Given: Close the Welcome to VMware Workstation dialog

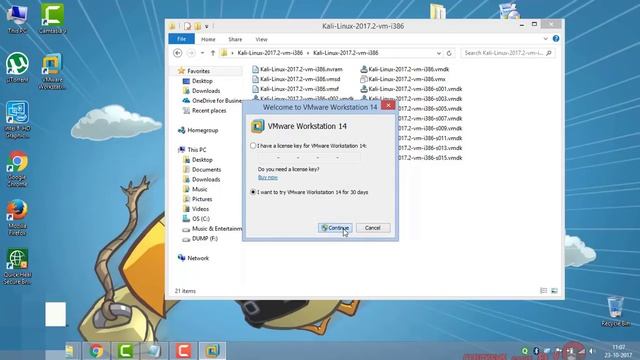Looking at the screenshot, I should pos(388,105).
